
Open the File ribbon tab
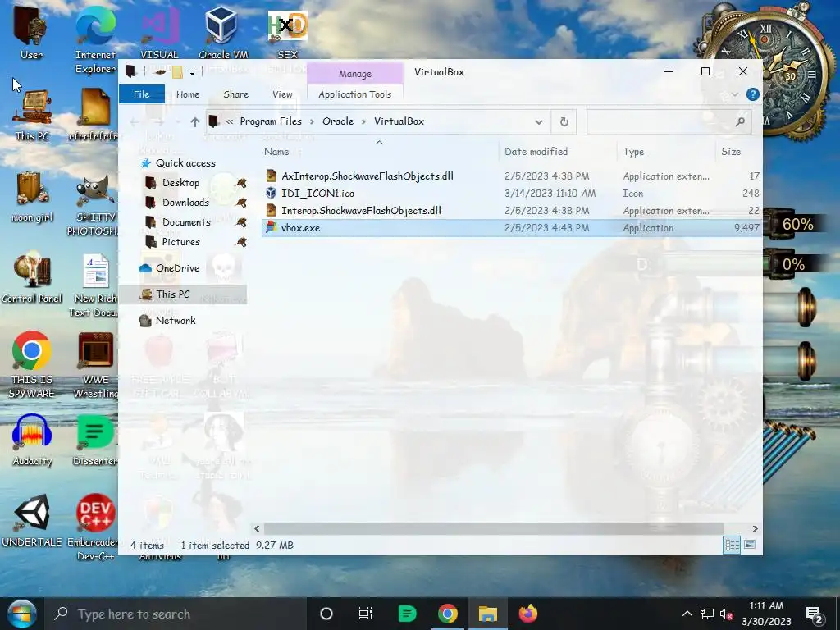click(x=141, y=94)
